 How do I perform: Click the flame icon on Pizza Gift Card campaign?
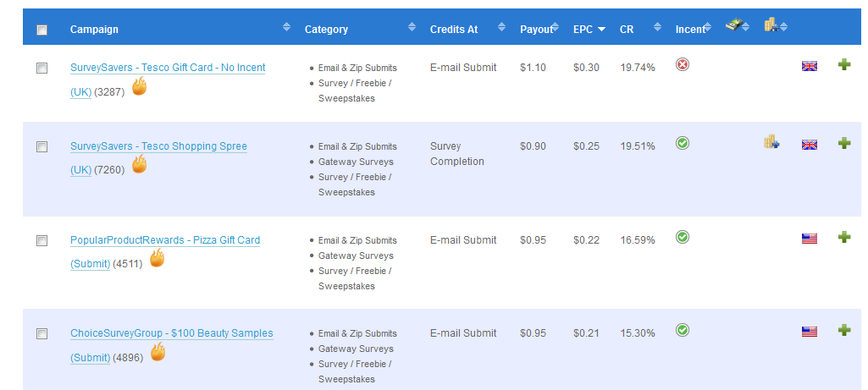tap(158, 258)
